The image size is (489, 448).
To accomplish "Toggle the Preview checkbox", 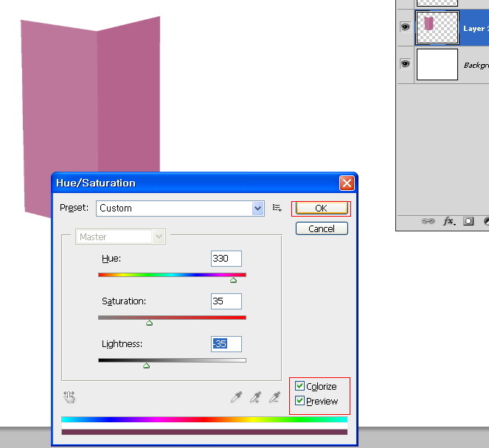I will (x=299, y=401).
